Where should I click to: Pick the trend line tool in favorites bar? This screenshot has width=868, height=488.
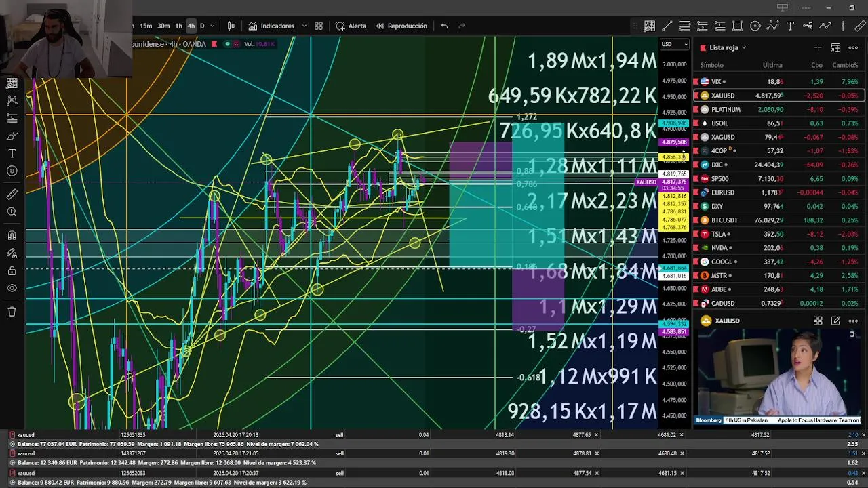[x=667, y=26]
